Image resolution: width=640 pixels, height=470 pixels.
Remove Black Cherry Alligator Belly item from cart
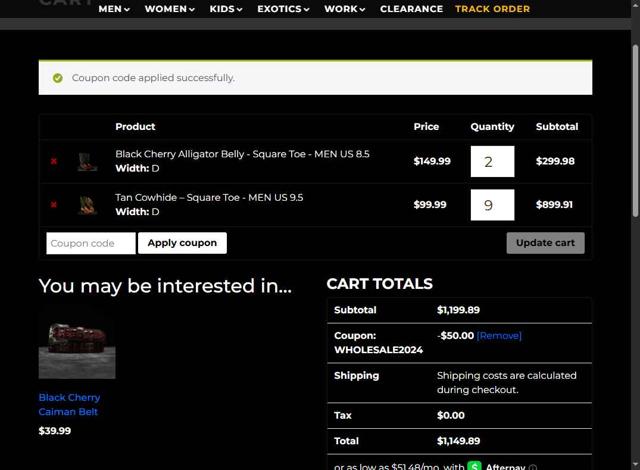(x=53, y=161)
